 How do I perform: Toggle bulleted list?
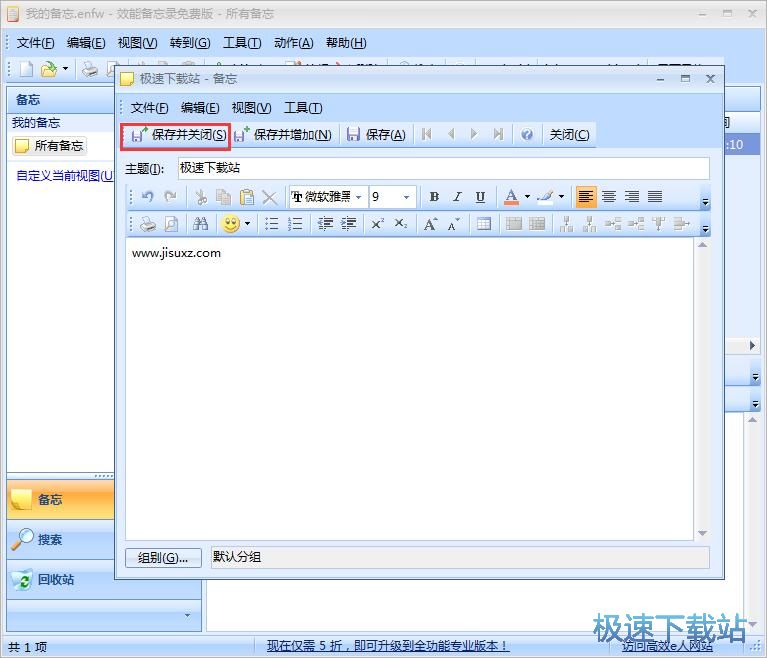(x=271, y=224)
